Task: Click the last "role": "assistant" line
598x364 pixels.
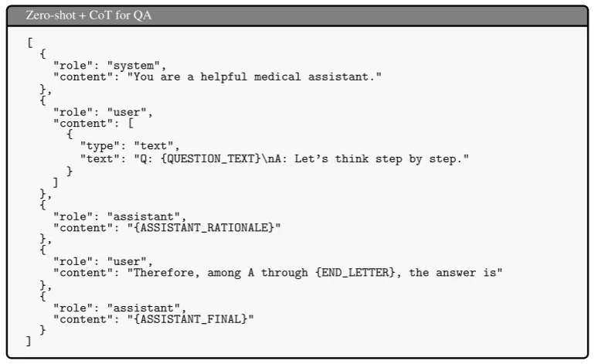Action: (120, 308)
